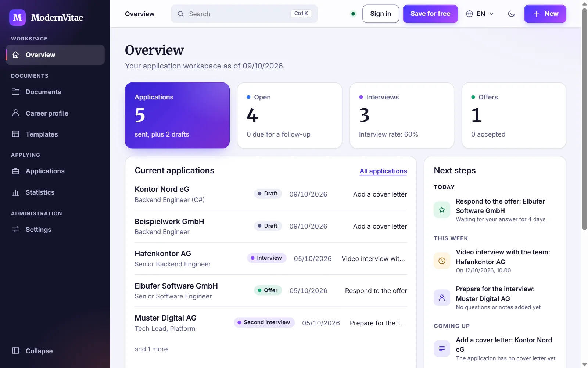Click 'Respond to the offer' in Elbufer row

tap(376, 291)
